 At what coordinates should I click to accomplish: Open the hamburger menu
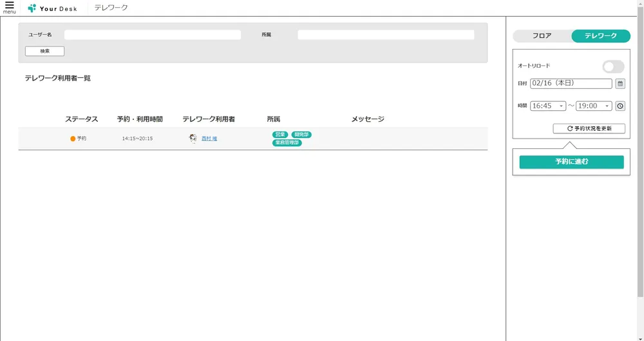[x=9, y=7]
